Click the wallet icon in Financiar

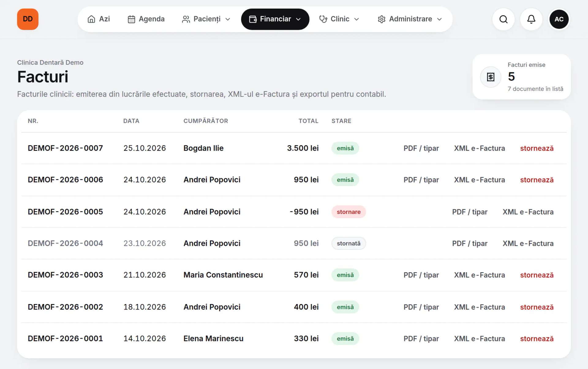(253, 19)
